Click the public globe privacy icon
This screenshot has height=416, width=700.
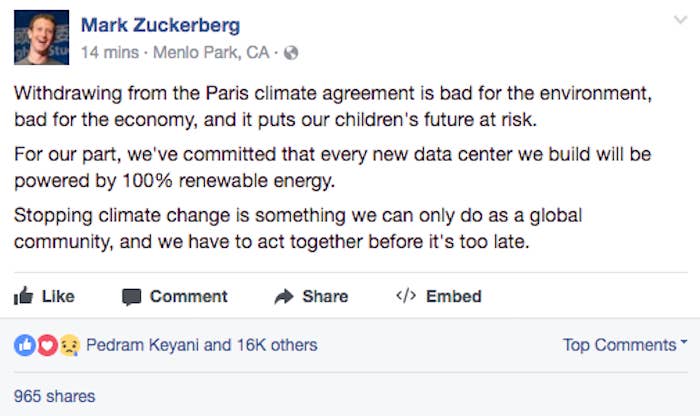tap(291, 53)
